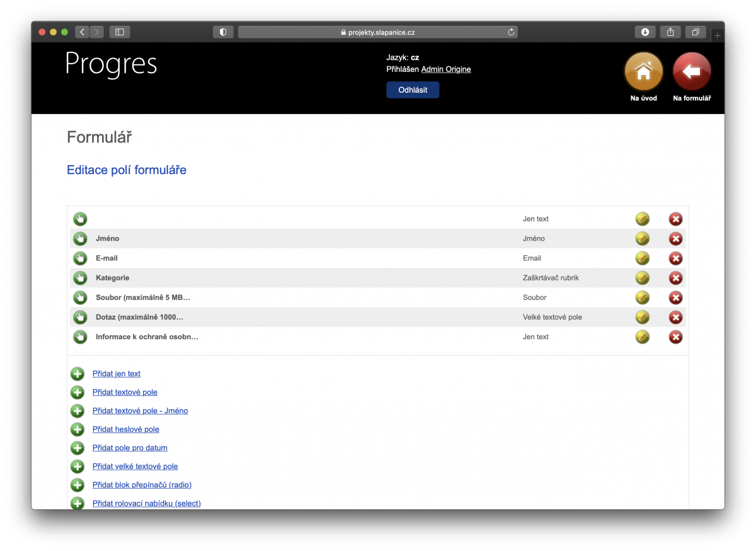Click the move handle on the 'Jméno' row
This screenshot has height=551, width=756.
tap(79, 238)
